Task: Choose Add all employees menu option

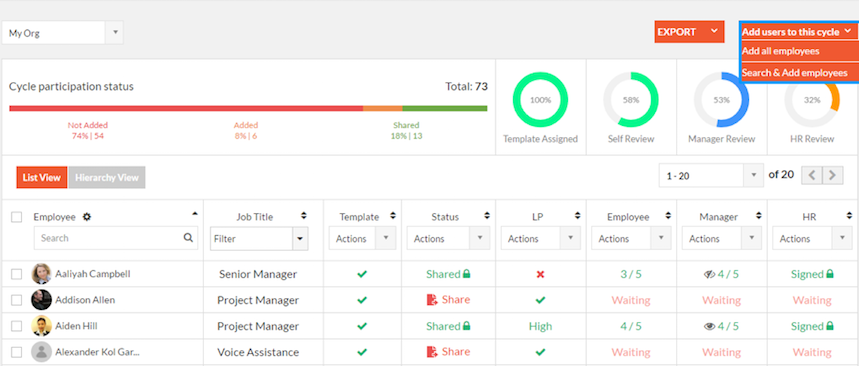Action: (x=799, y=51)
